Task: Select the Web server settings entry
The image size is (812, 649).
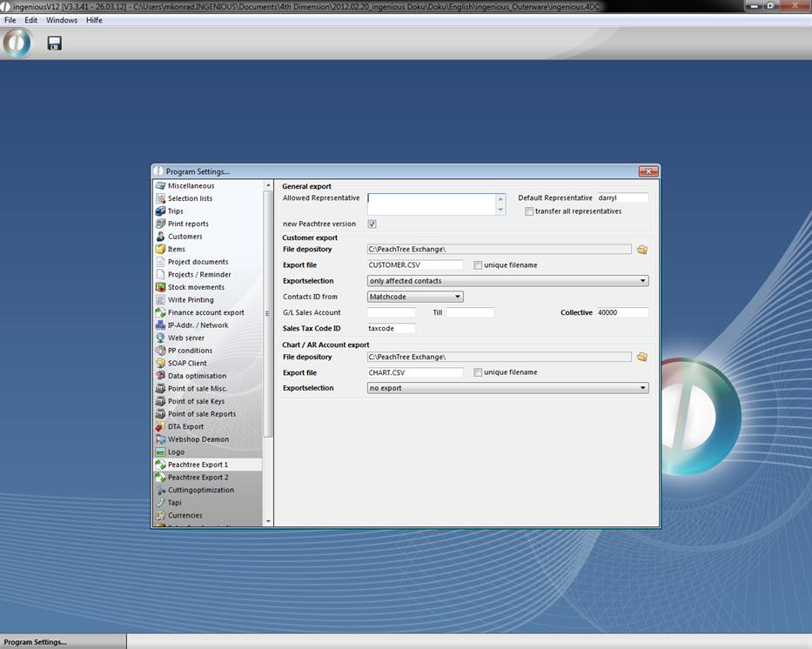Action: coord(185,338)
